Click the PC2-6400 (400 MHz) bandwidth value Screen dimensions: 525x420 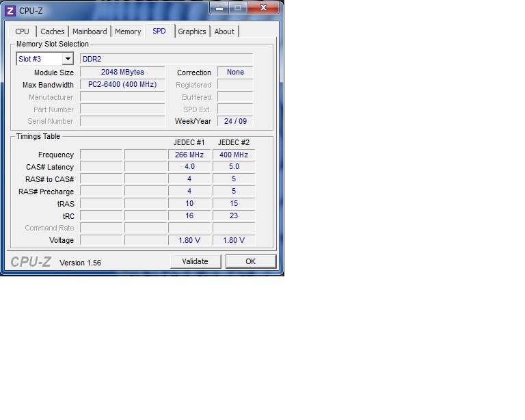tap(122, 84)
